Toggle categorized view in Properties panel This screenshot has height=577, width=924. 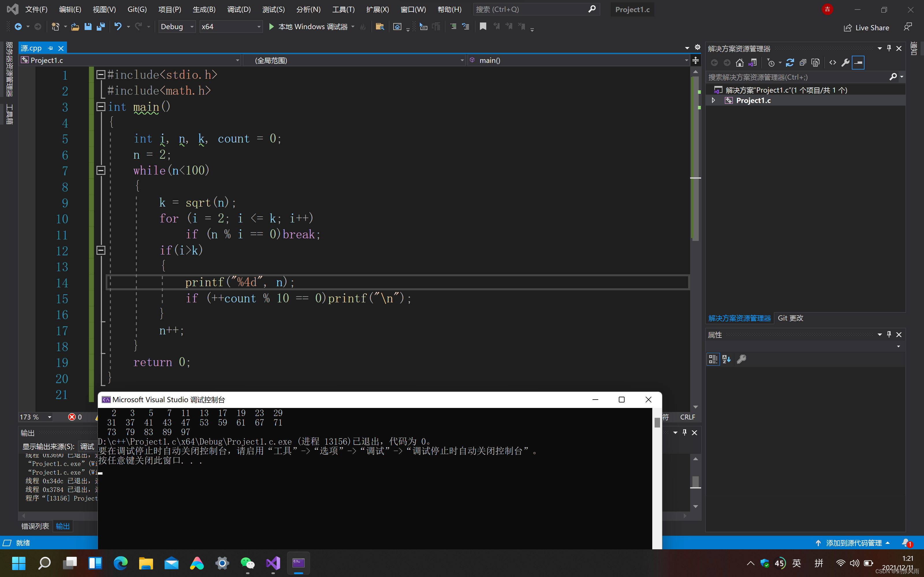click(x=713, y=359)
